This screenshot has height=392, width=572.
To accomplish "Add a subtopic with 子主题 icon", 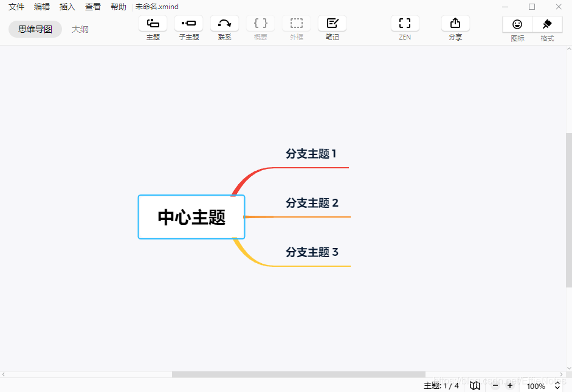I will coord(188,24).
